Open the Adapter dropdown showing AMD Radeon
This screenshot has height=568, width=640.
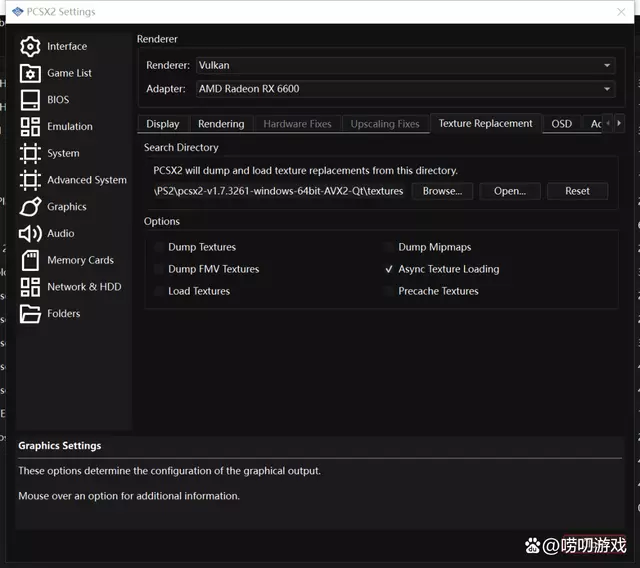pyautogui.click(x=406, y=89)
